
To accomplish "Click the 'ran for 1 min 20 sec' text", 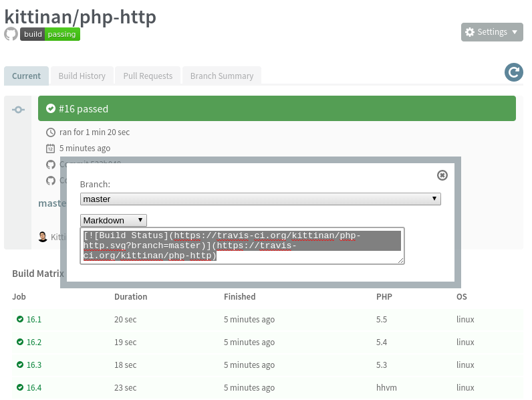I will click(x=94, y=132).
